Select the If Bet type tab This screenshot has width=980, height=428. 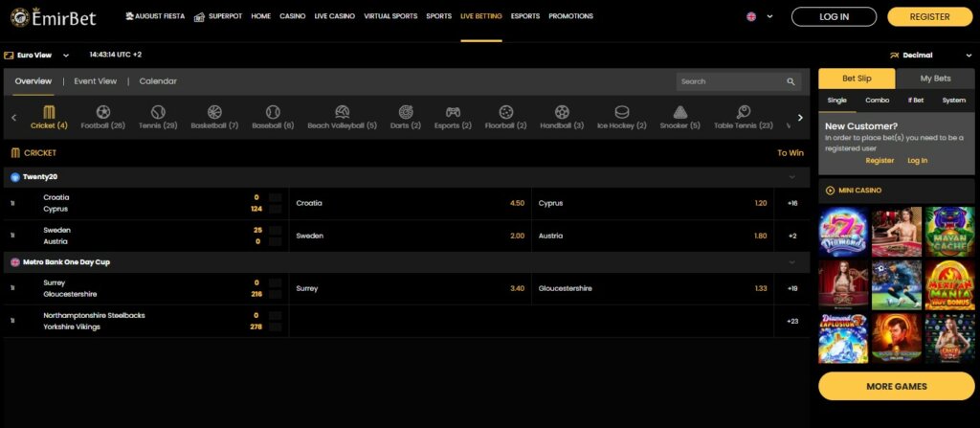[916, 101]
